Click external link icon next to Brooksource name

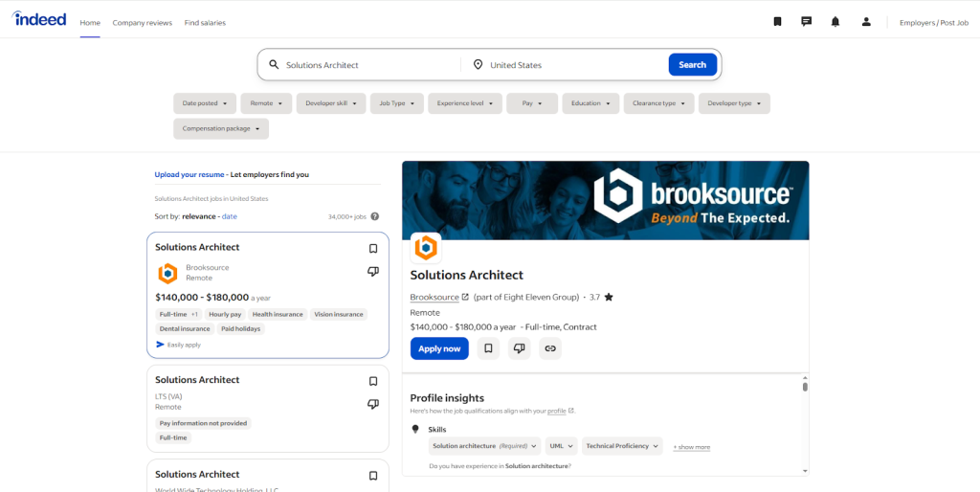pyautogui.click(x=465, y=298)
